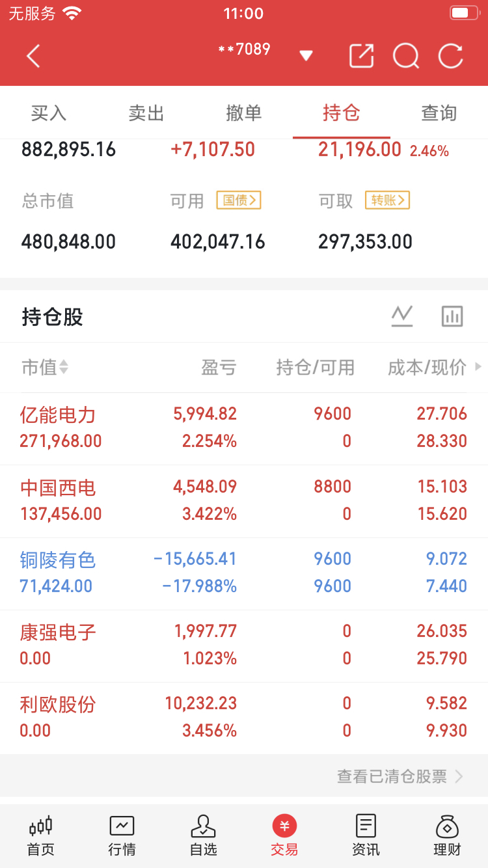This screenshot has height=868, width=488.
Task: Tap the share/export icon in header
Action: [361, 55]
